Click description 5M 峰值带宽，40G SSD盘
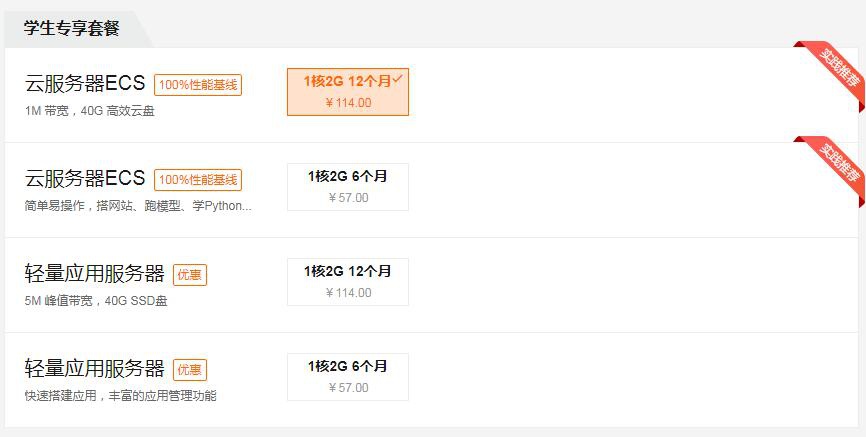 (96, 301)
